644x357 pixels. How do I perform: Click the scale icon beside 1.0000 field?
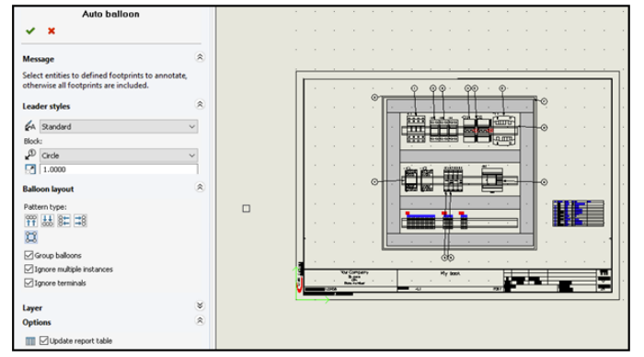(x=30, y=169)
